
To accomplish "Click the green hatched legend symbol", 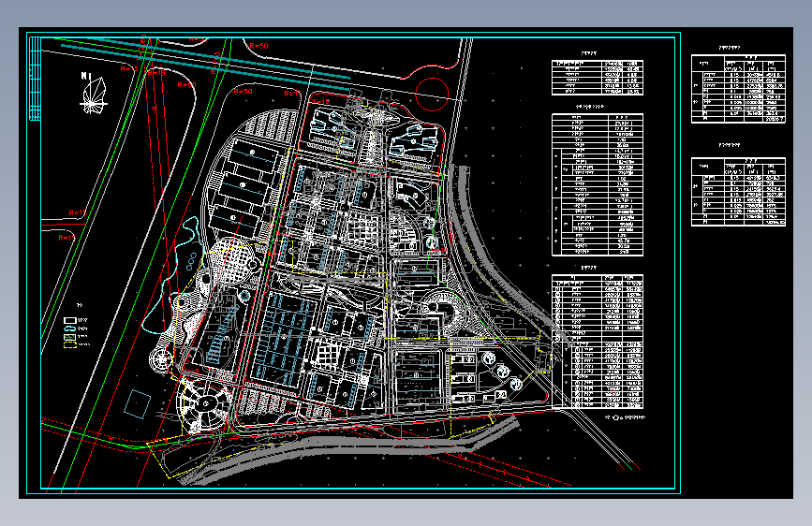I will [x=70, y=337].
